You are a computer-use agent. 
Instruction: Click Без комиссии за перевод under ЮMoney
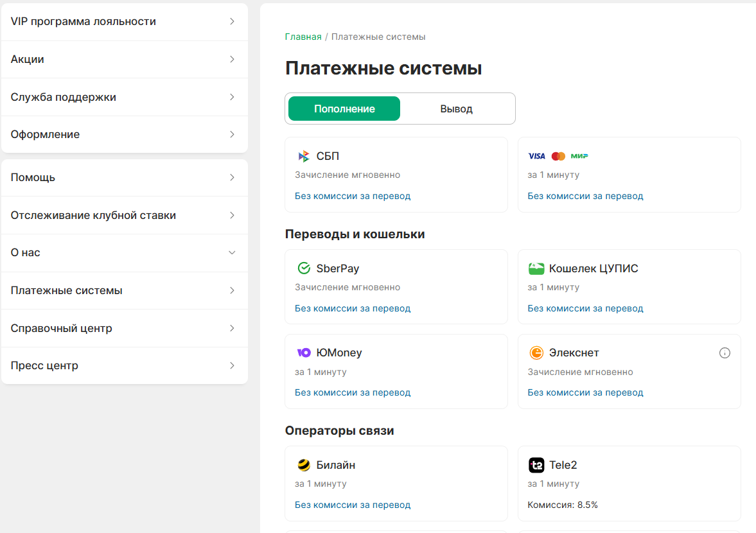coord(353,392)
